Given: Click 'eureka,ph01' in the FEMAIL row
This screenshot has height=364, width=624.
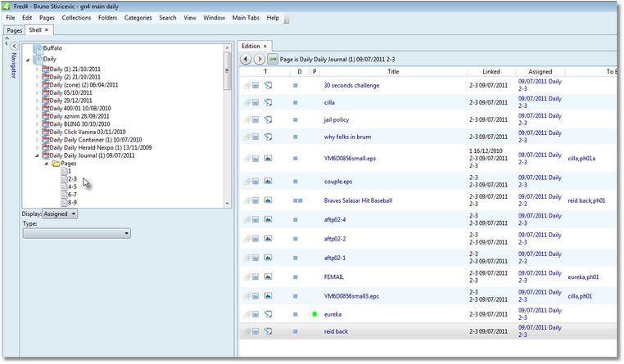Looking at the screenshot, I should click(x=583, y=277).
